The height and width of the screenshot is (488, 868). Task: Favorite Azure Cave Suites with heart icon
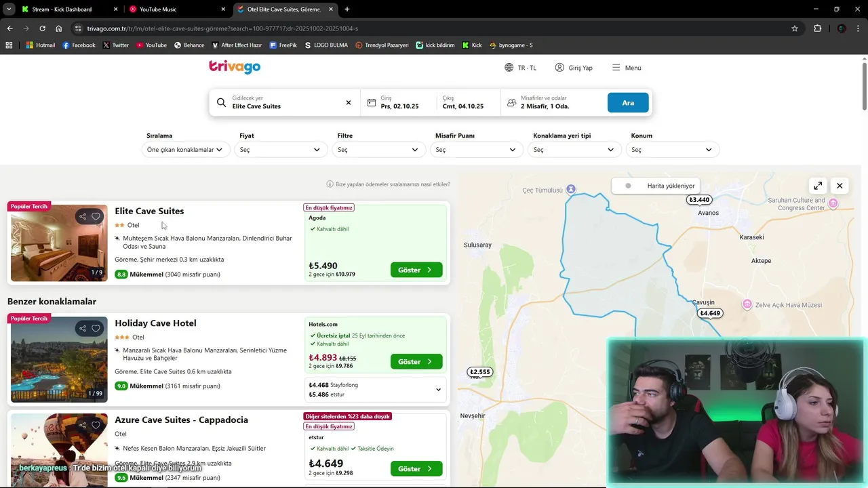click(x=96, y=426)
